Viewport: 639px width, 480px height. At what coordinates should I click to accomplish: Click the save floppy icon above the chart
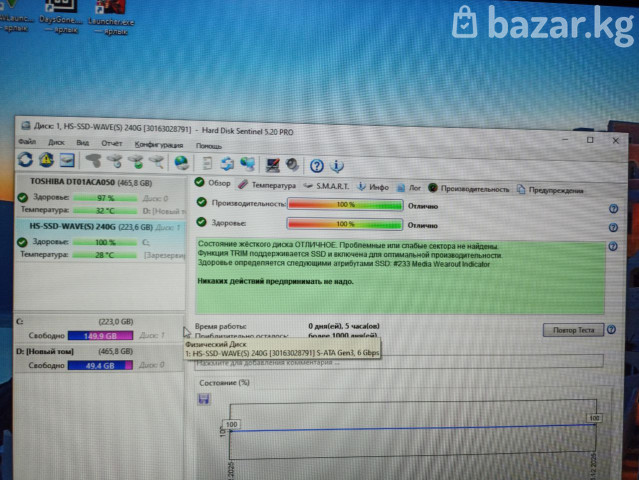[204, 398]
